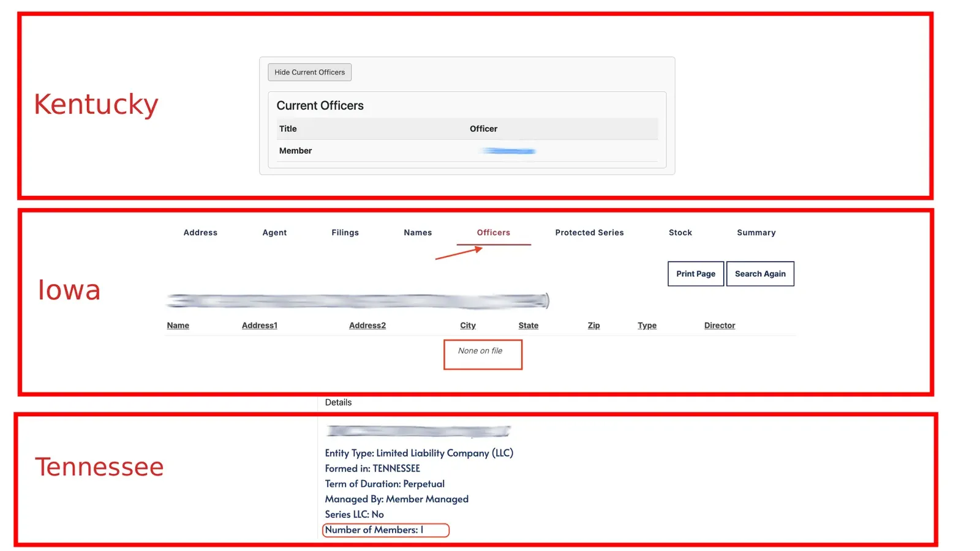Sort by the Type column header
980x551 pixels.
[x=647, y=326]
